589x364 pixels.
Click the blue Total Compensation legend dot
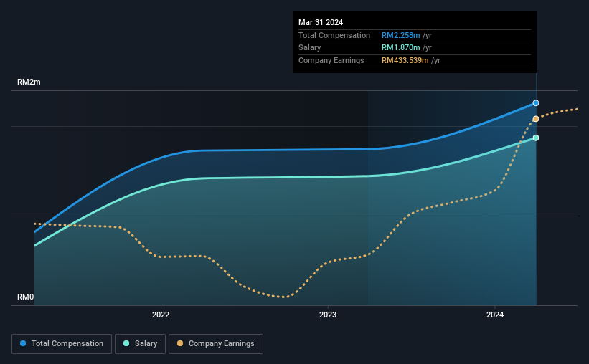coord(23,343)
